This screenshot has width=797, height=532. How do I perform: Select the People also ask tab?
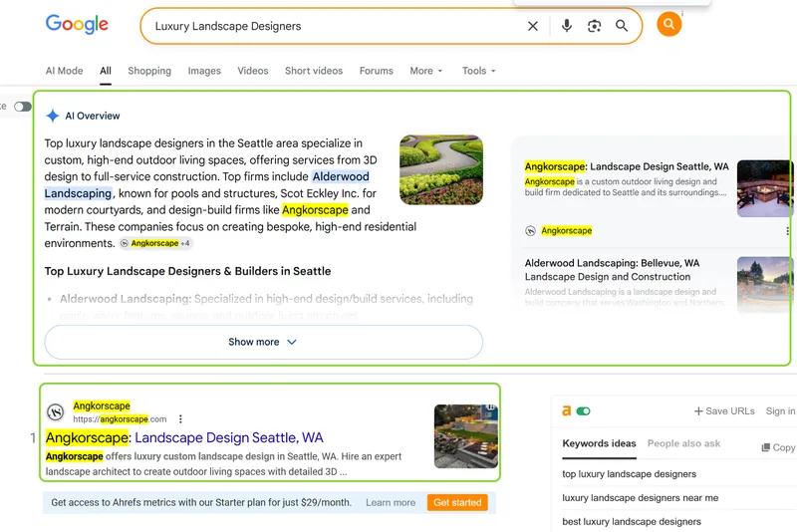click(683, 443)
